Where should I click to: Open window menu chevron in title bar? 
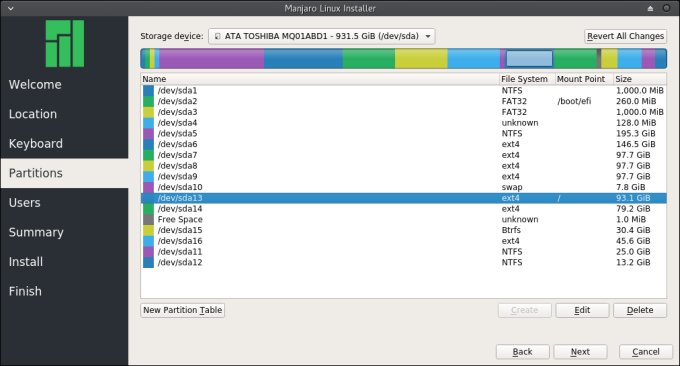click(11, 8)
